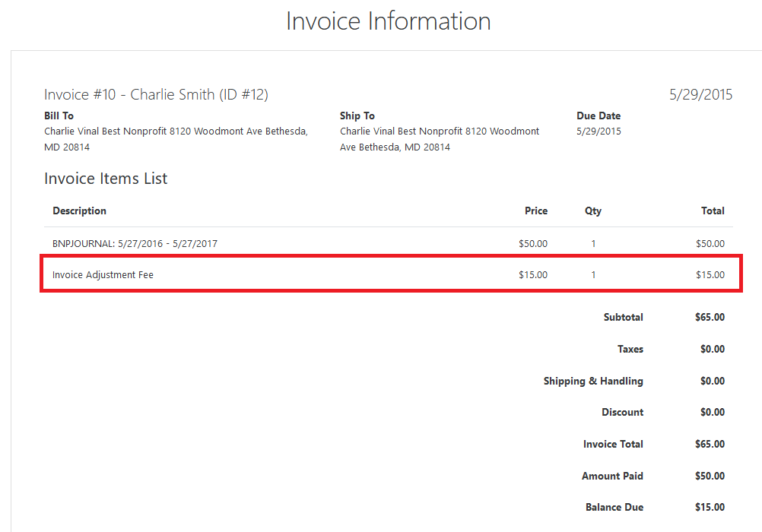Screen dimensions: 762x532
Task: Click the $15.00 Balance Due amount
Action: pos(710,507)
